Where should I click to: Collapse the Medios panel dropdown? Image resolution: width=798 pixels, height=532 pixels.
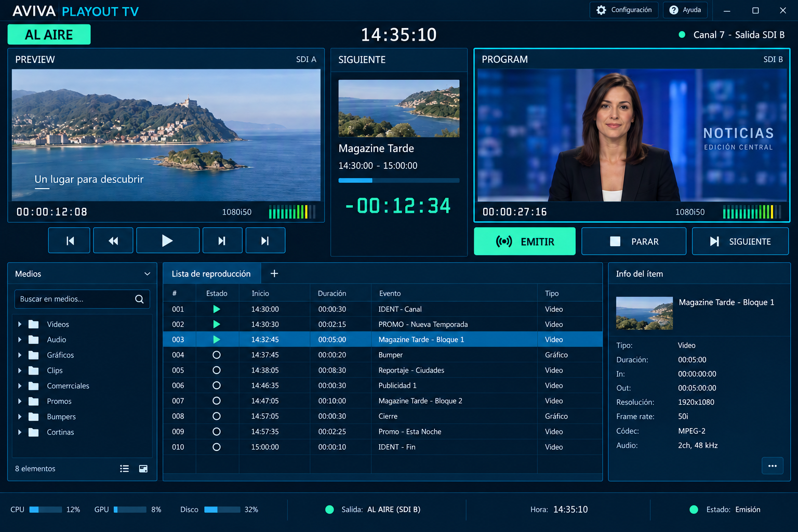pyautogui.click(x=148, y=274)
